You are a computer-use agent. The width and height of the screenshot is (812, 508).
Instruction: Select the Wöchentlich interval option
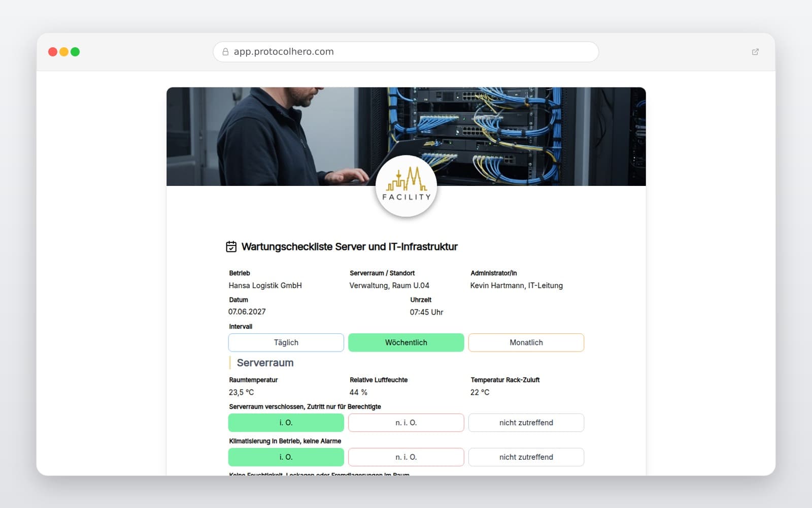click(x=406, y=342)
